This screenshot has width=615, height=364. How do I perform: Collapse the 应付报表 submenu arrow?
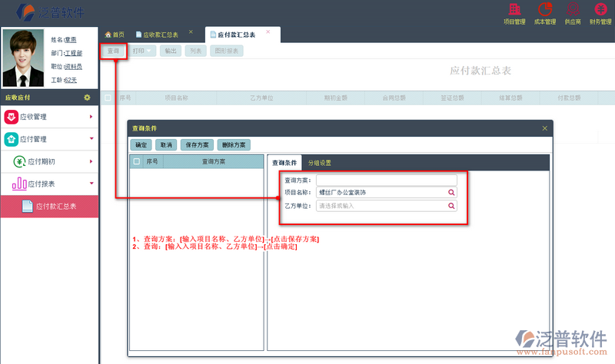[91, 183]
